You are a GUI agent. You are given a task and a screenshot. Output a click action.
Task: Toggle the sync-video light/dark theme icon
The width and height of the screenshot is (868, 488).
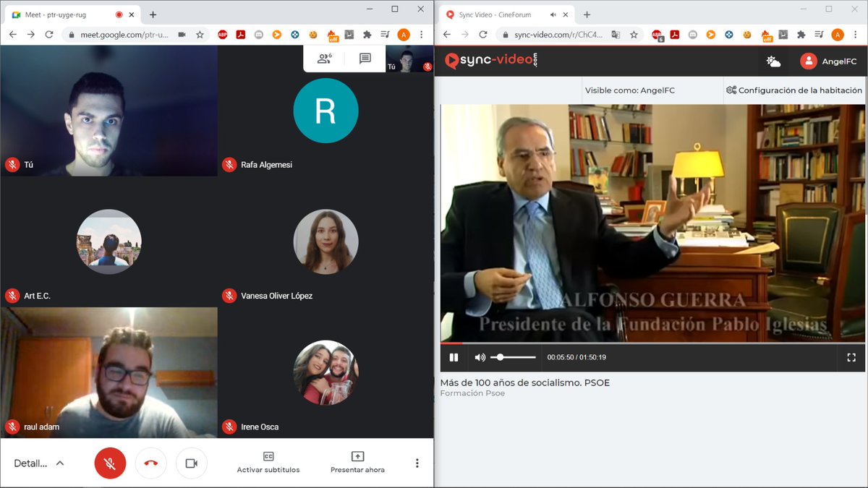pyautogui.click(x=774, y=61)
